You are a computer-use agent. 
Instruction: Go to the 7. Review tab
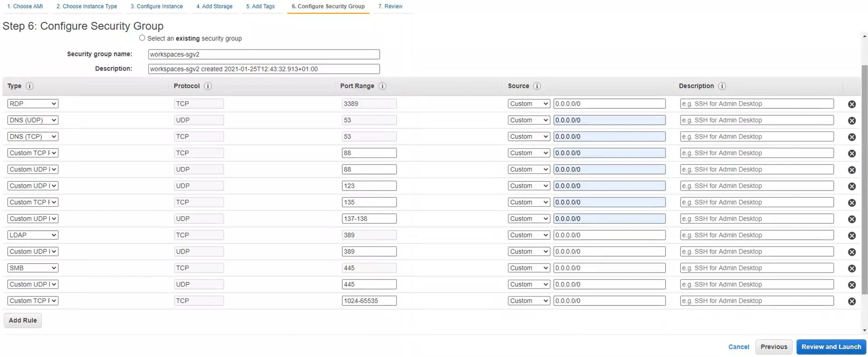click(x=390, y=6)
